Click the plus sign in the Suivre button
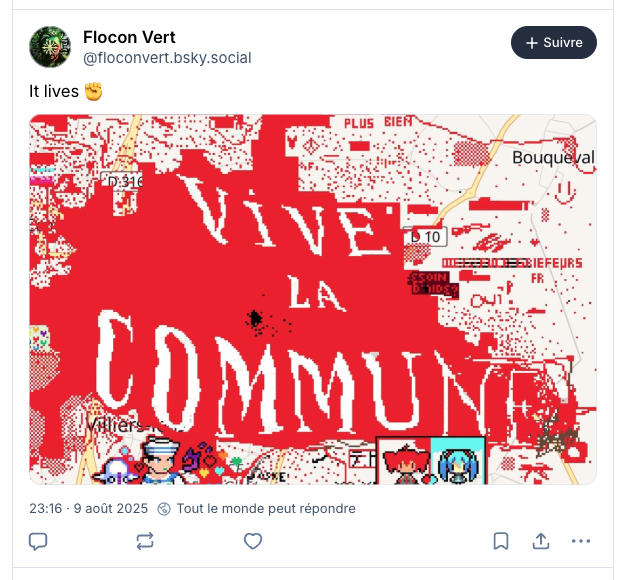The height and width of the screenshot is (580, 624). pyautogui.click(x=532, y=43)
